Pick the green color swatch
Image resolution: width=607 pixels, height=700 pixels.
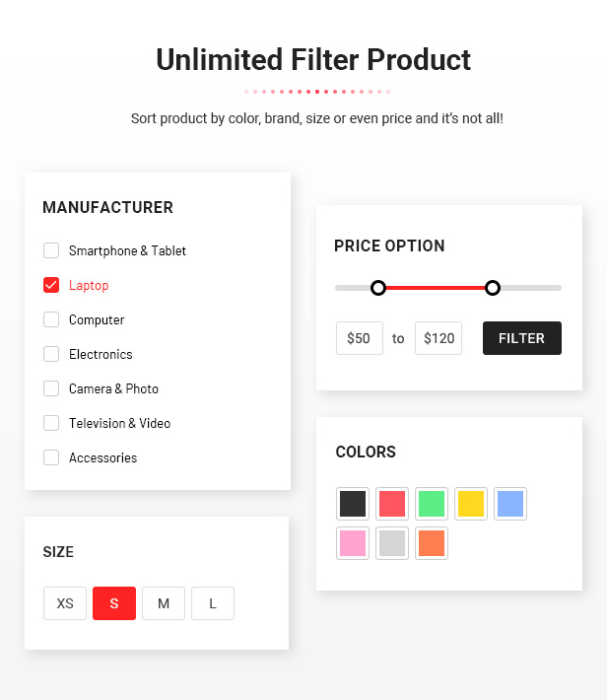point(432,504)
